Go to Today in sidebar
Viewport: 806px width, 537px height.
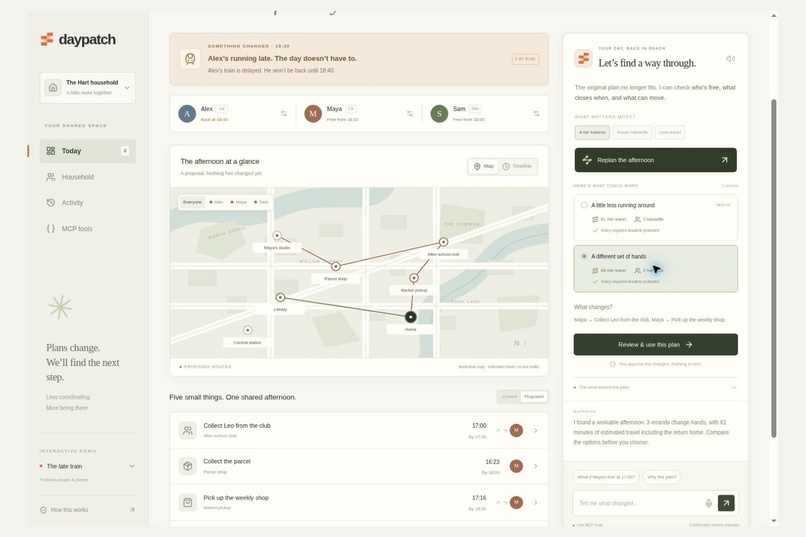coord(87,151)
